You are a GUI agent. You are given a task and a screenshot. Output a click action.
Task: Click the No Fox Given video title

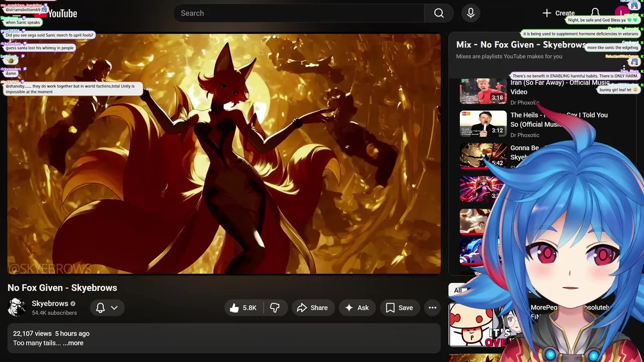[x=62, y=288]
